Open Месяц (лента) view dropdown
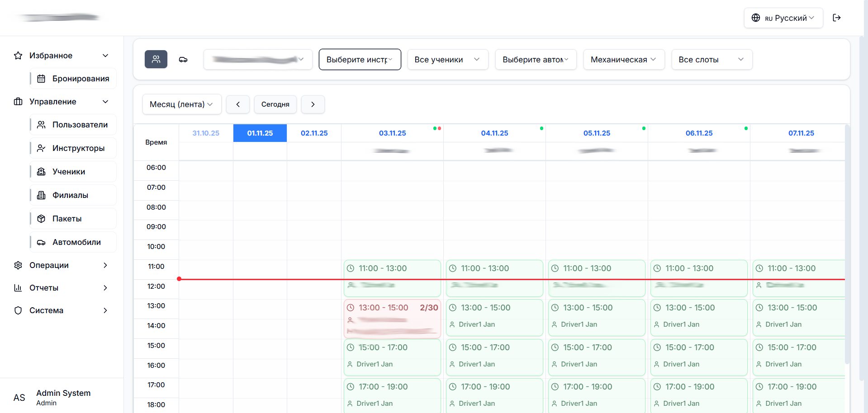The height and width of the screenshot is (413, 868). point(181,104)
